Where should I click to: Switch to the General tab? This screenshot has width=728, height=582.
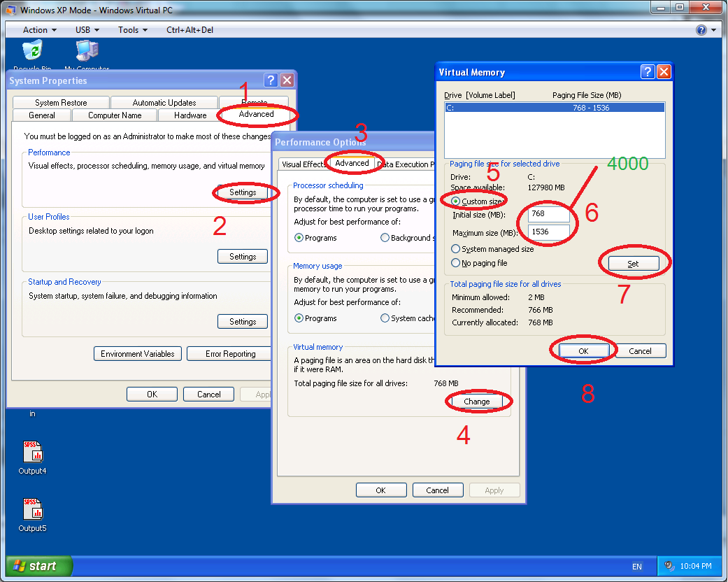tap(42, 115)
